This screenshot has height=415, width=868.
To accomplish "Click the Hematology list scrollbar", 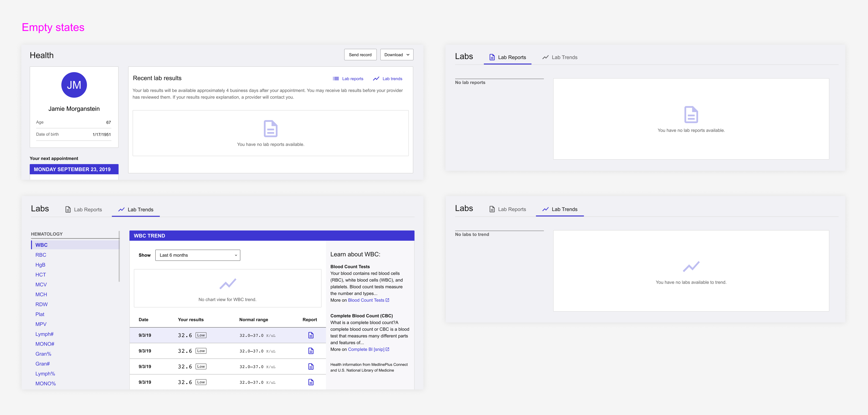I will click(x=119, y=256).
